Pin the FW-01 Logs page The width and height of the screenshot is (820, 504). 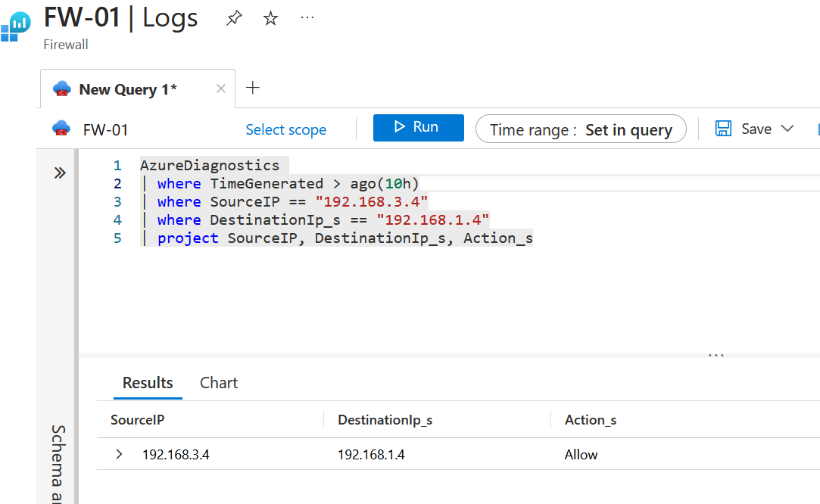(x=233, y=17)
